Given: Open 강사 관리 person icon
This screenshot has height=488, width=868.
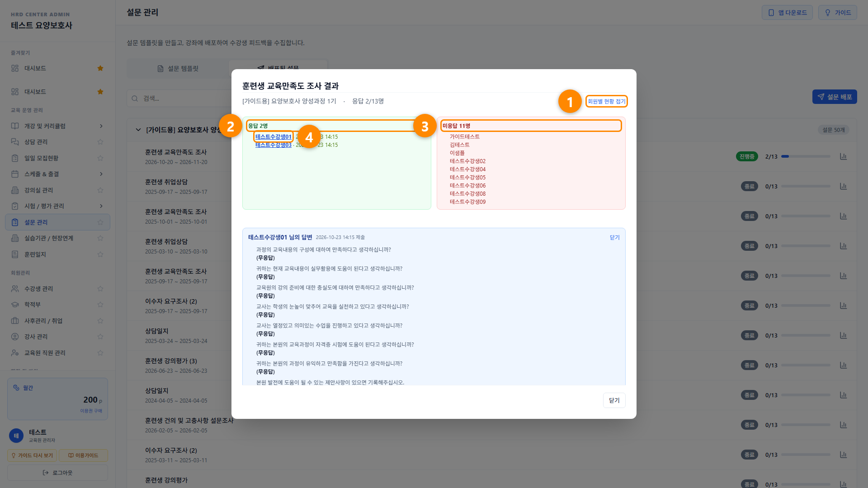Looking at the screenshot, I should click(15, 337).
